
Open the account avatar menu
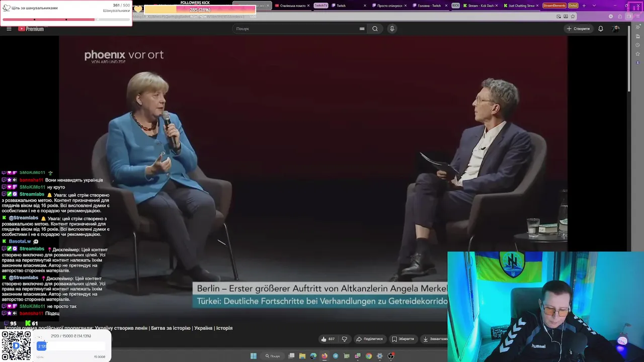pos(616,29)
